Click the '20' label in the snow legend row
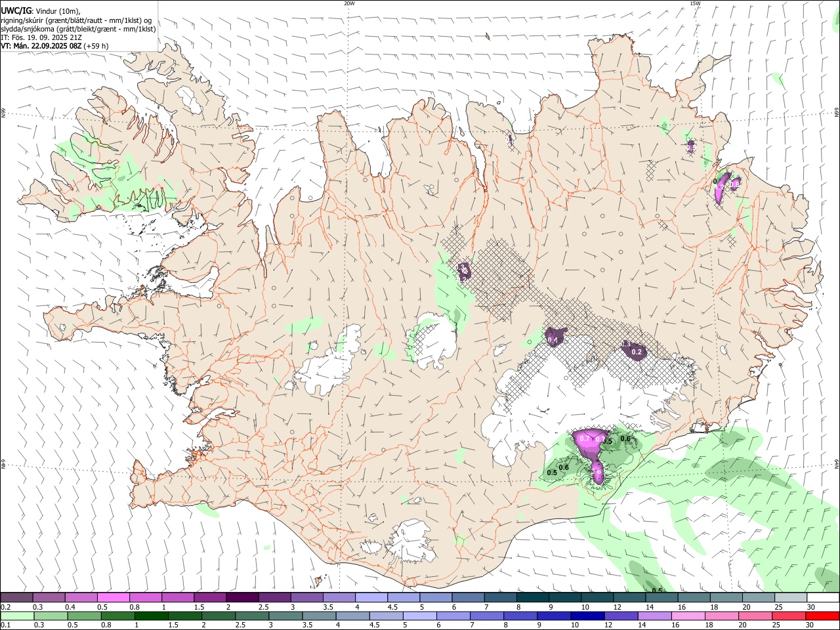The image size is (840, 630). pos(746,607)
